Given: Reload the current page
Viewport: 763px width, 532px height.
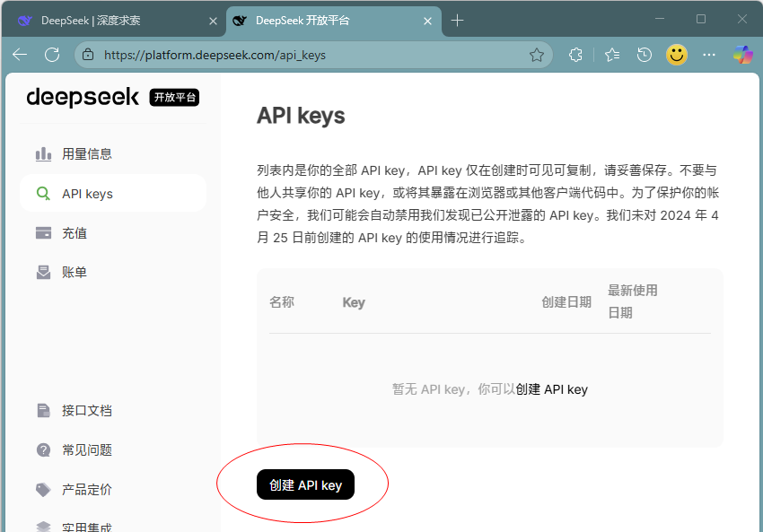Looking at the screenshot, I should (52, 55).
